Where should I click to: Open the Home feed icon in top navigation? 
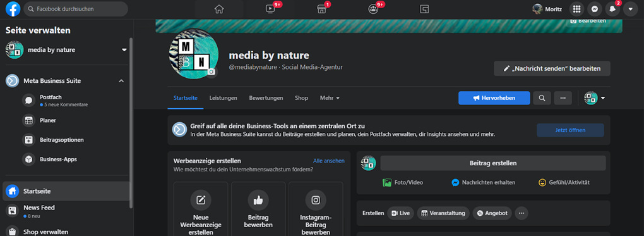click(219, 9)
